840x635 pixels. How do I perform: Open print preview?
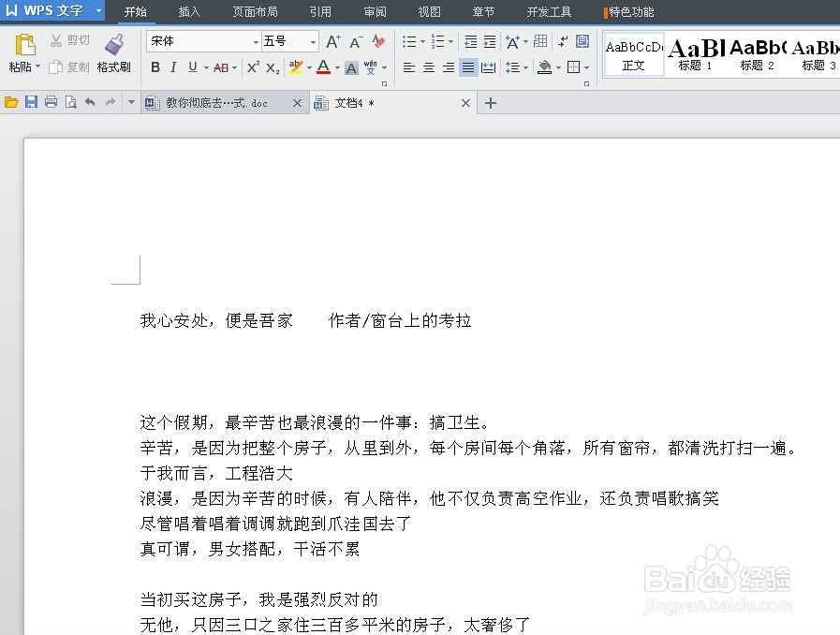[x=70, y=101]
